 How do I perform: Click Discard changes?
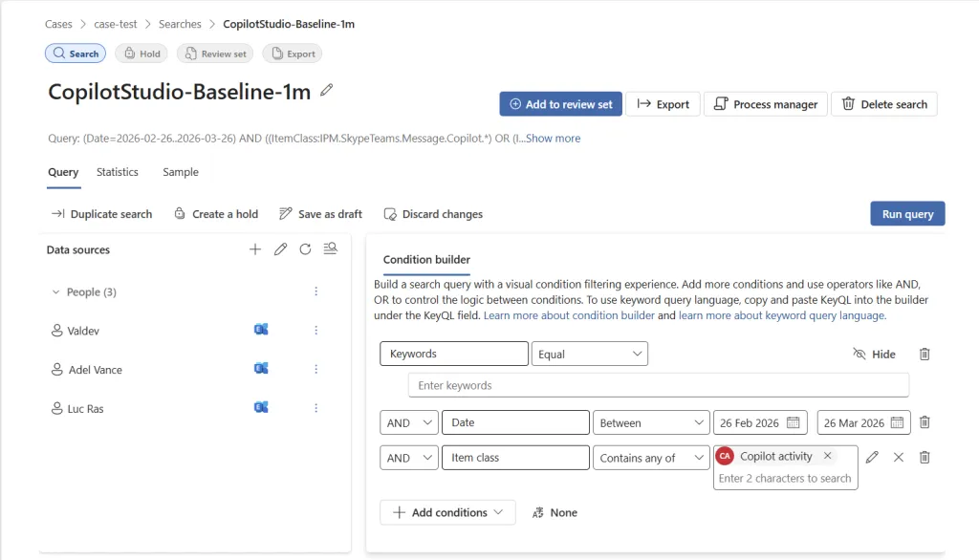pos(433,214)
